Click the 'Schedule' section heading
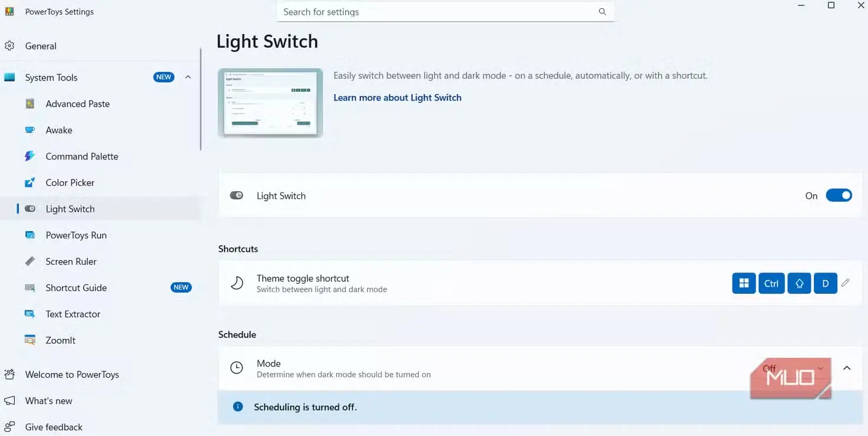This screenshot has height=436, width=868. point(237,334)
